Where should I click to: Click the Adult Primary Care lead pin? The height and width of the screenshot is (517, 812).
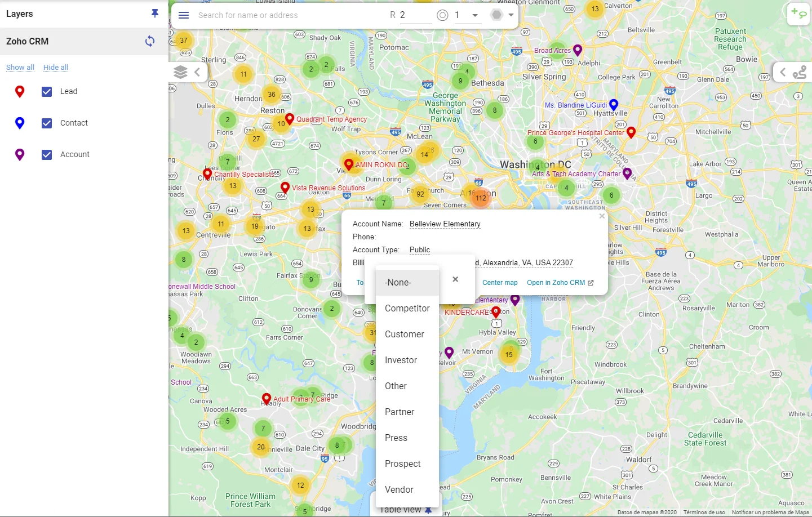267,399
